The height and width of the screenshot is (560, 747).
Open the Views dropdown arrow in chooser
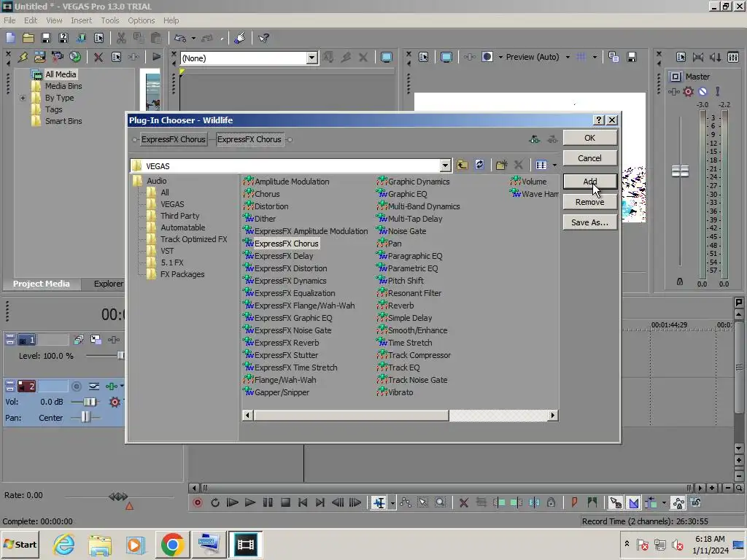point(554,166)
